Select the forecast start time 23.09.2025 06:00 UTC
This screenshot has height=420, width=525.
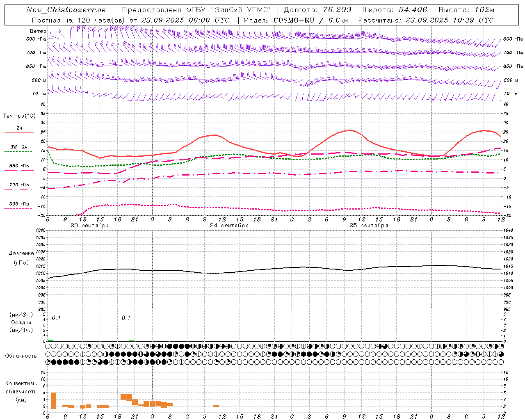[185, 20]
